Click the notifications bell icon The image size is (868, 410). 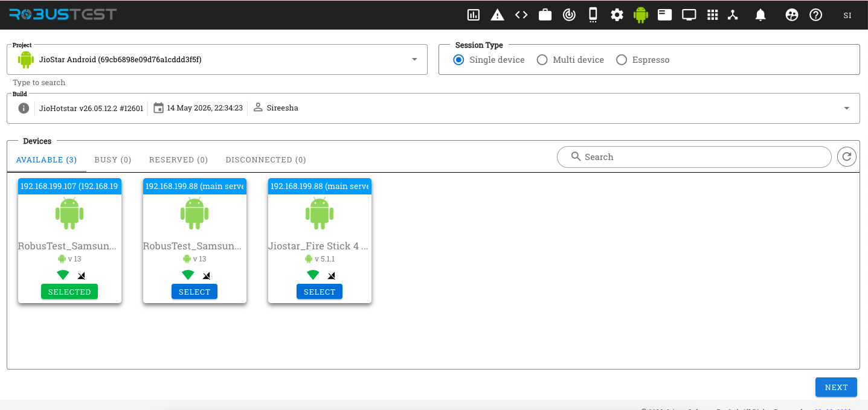(760, 15)
